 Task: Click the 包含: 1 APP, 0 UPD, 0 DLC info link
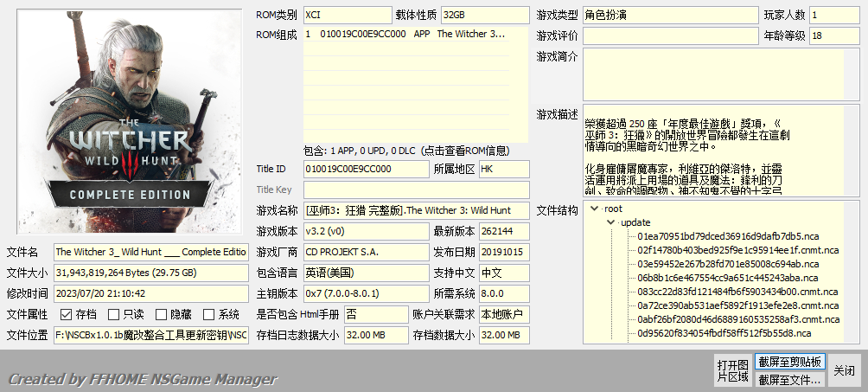pyautogui.click(x=406, y=151)
